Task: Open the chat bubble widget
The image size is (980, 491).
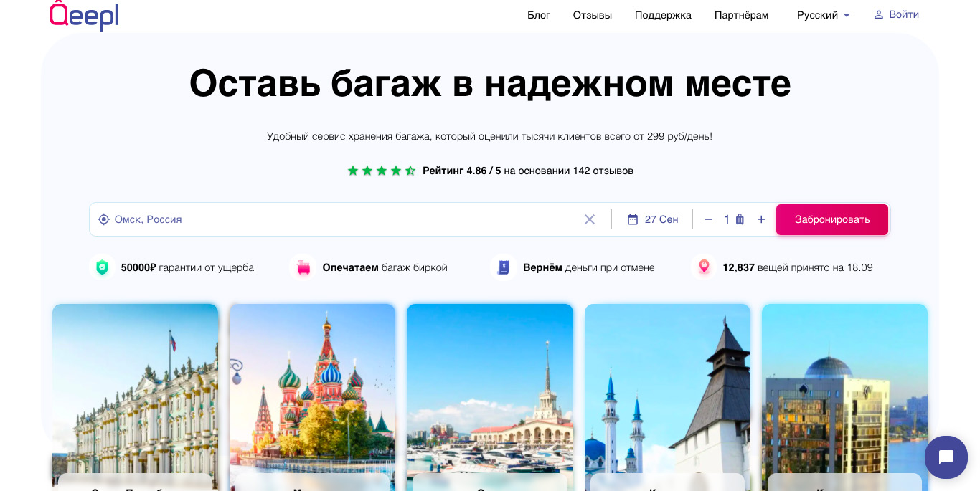Action: coord(946,457)
